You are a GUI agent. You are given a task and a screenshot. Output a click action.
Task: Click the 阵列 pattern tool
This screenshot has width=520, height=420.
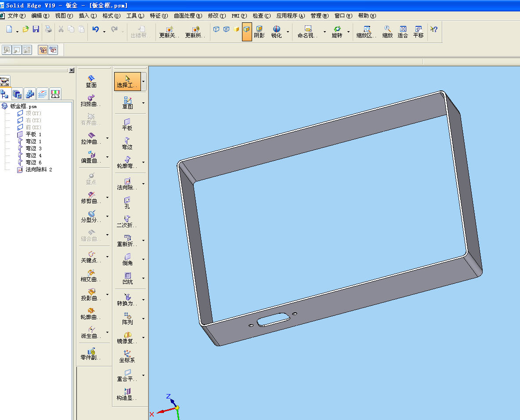pos(127,319)
